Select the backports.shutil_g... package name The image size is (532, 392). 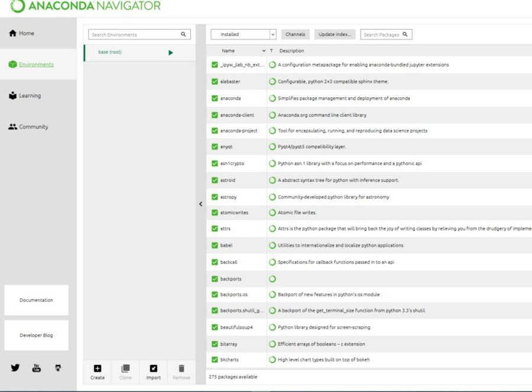click(242, 311)
